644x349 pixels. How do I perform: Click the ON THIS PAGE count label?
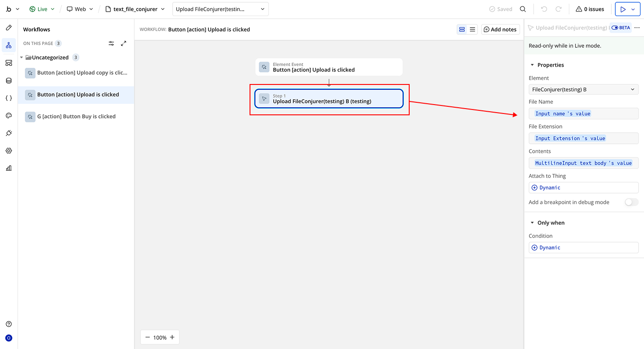42,43
